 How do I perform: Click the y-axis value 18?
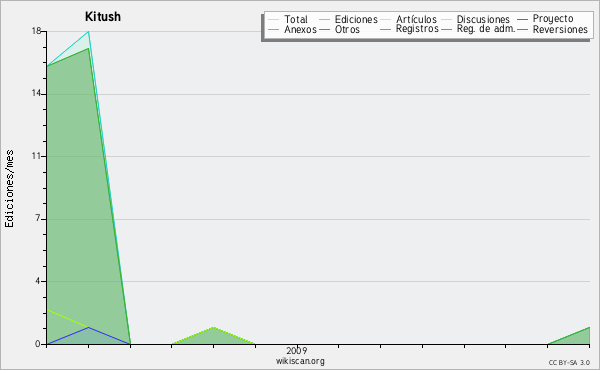(x=36, y=31)
